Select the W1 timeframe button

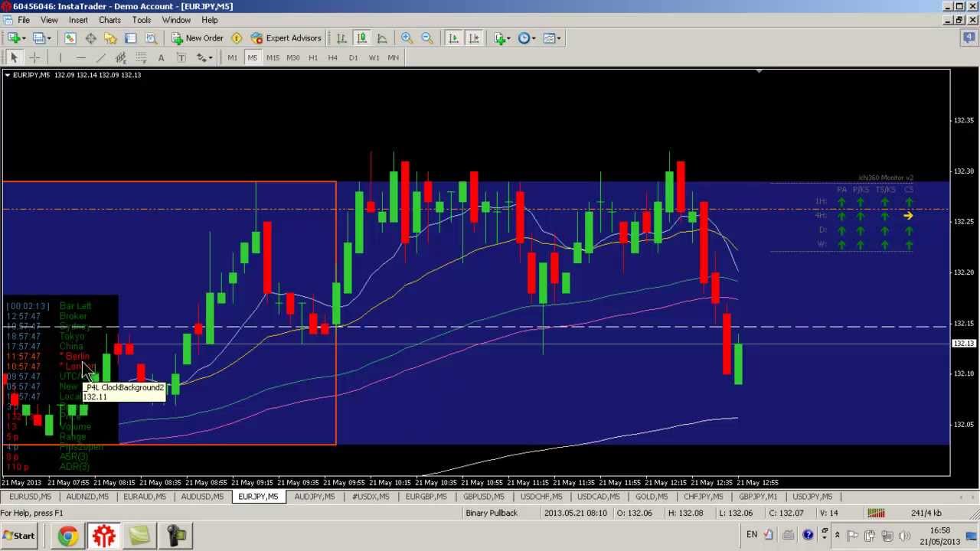[374, 57]
